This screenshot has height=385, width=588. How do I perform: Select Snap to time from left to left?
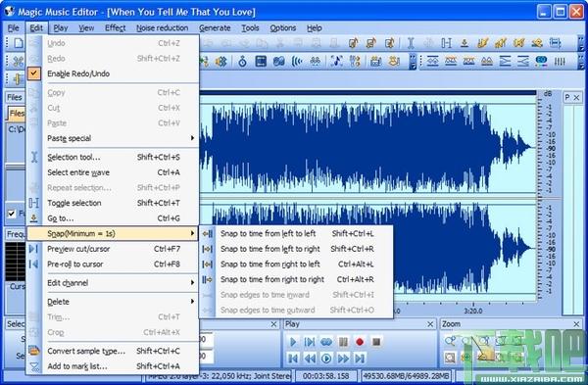296,233
